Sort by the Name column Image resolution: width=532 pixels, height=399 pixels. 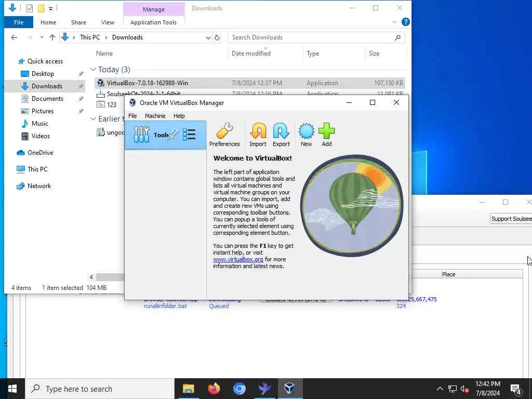click(104, 54)
